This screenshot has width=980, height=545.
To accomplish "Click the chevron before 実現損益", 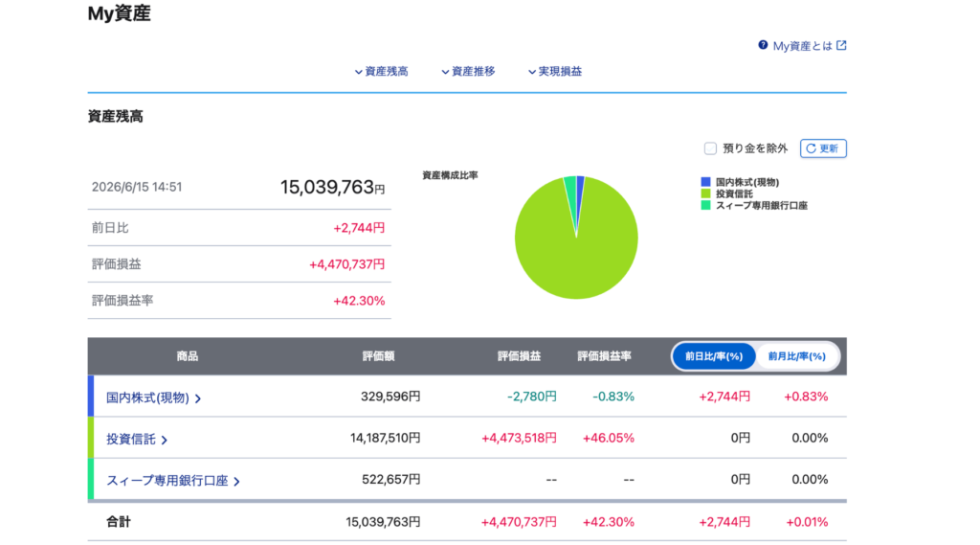I will click(532, 72).
